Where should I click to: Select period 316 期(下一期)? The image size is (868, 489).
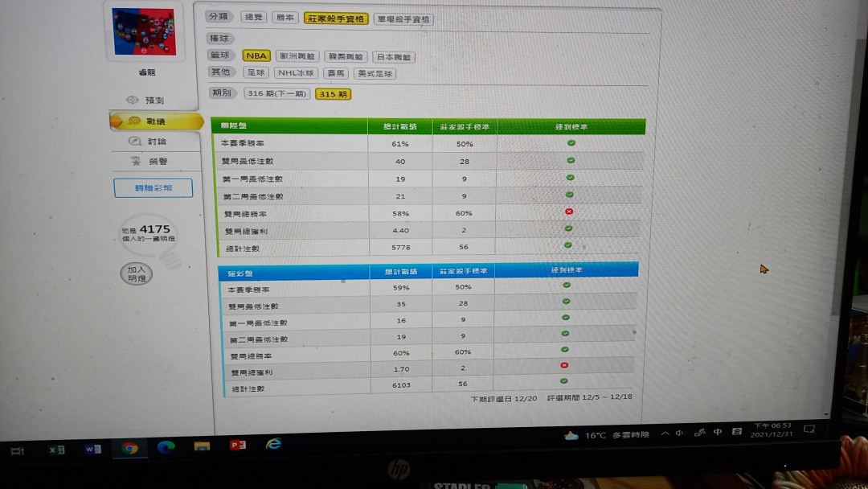[x=276, y=93]
